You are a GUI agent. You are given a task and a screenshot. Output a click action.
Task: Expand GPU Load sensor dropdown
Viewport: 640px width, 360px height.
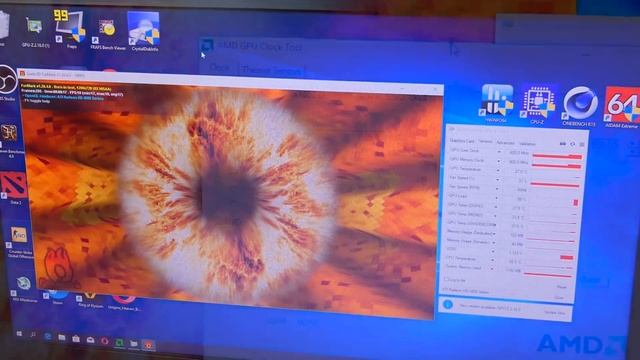(497, 198)
